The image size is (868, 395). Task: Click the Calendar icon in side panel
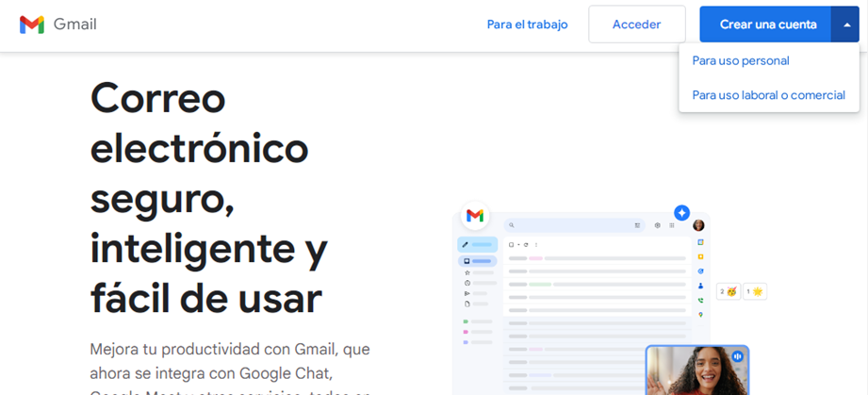(700, 242)
